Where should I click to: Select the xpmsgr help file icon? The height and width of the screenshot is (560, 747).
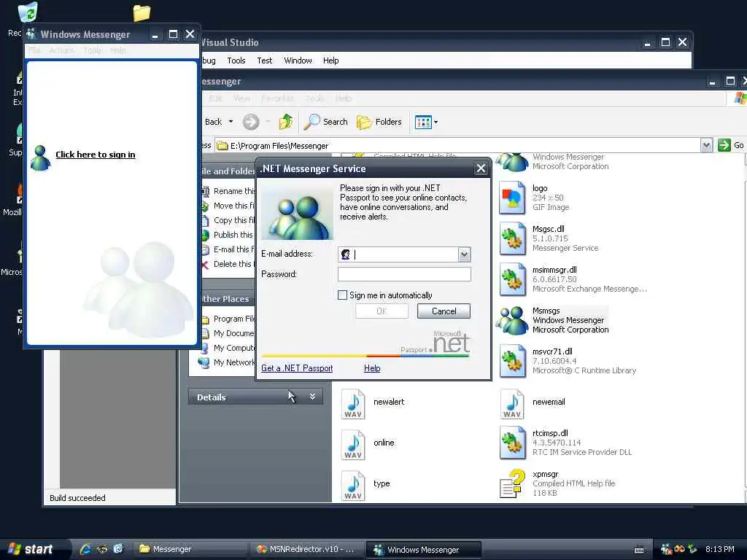[511, 483]
